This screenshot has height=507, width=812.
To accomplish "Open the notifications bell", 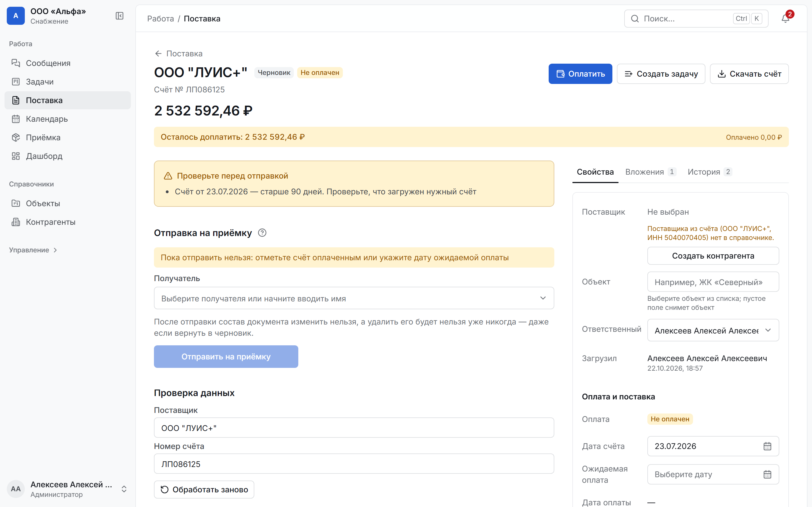I will tap(785, 18).
